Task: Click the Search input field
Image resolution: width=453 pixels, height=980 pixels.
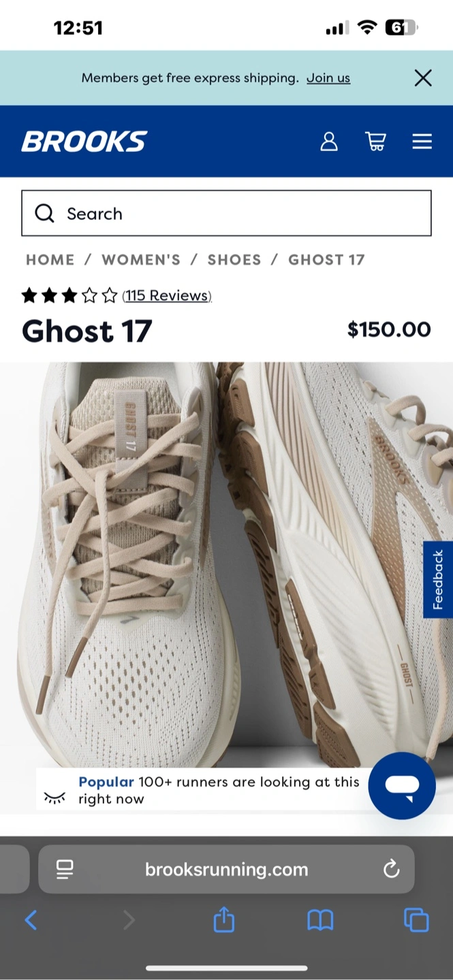Action: click(226, 214)
